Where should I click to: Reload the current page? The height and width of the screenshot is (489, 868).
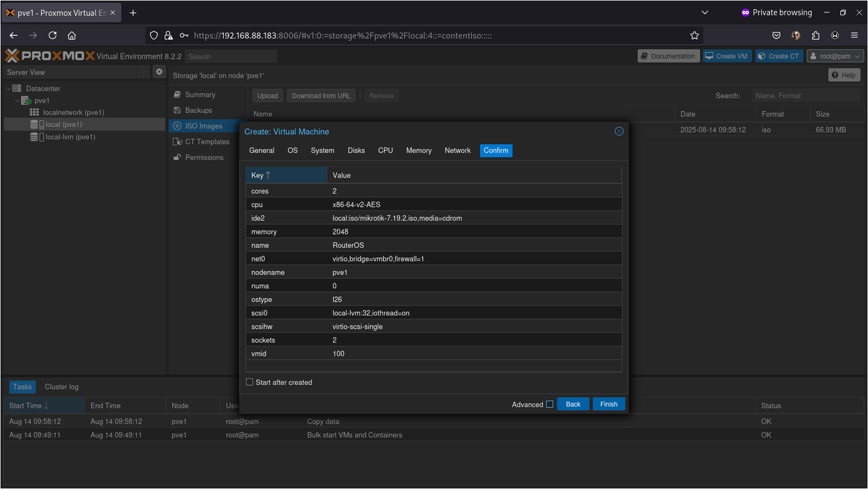click(53, 35)
